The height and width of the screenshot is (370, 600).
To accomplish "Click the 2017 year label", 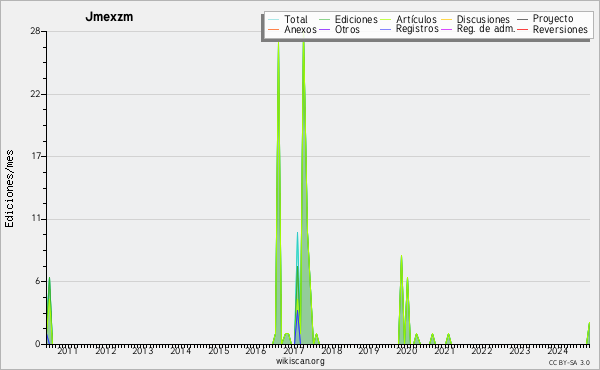I will (x=294, y=350).
